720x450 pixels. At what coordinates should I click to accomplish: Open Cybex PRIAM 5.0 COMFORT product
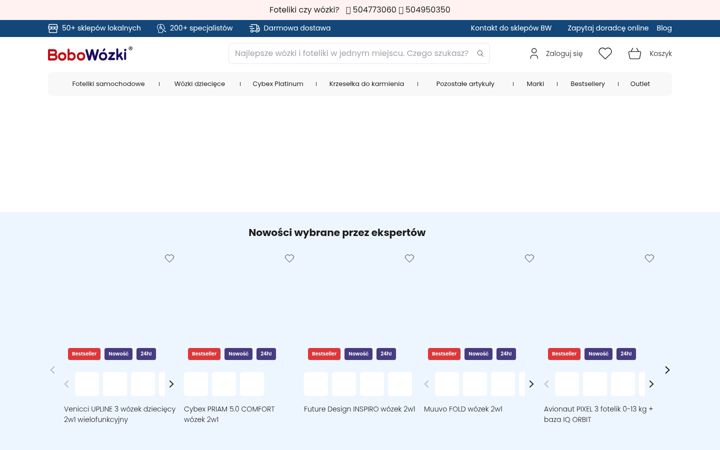[229, 414]
